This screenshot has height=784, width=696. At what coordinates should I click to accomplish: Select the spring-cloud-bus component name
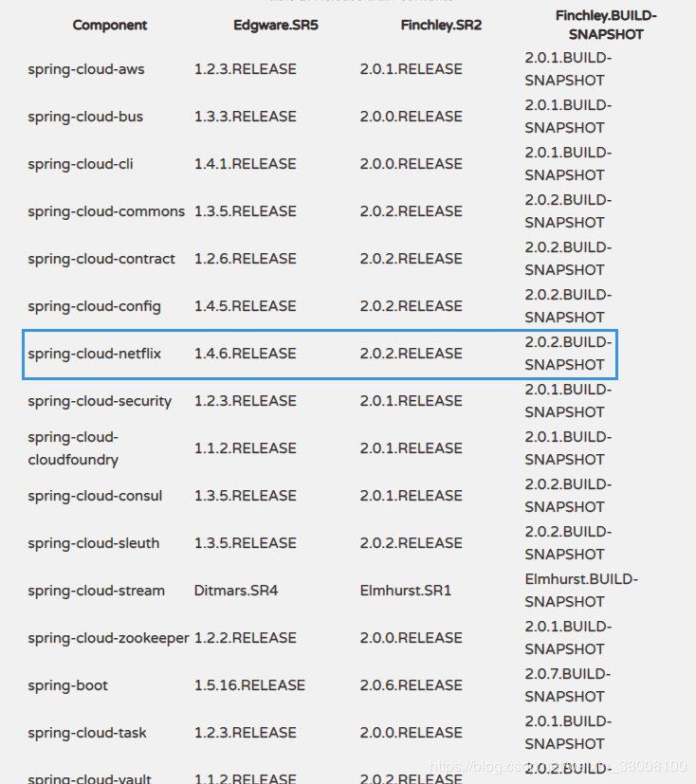click(x=85, y=117)
